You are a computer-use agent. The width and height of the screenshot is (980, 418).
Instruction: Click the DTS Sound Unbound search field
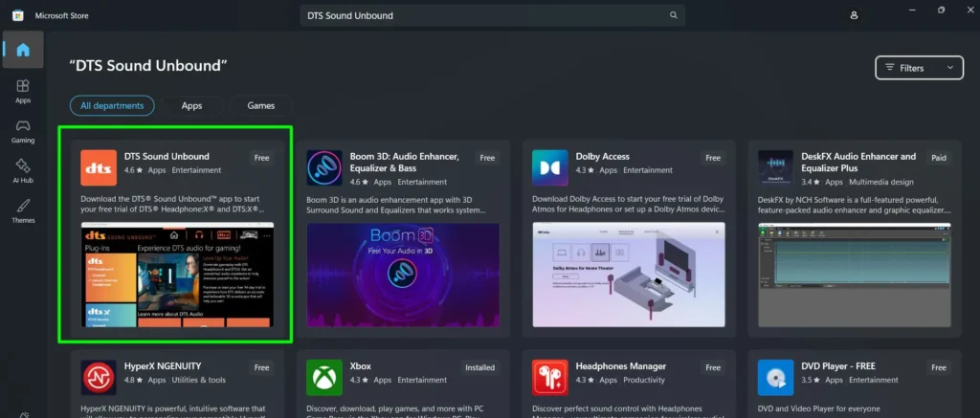(493, 15)
